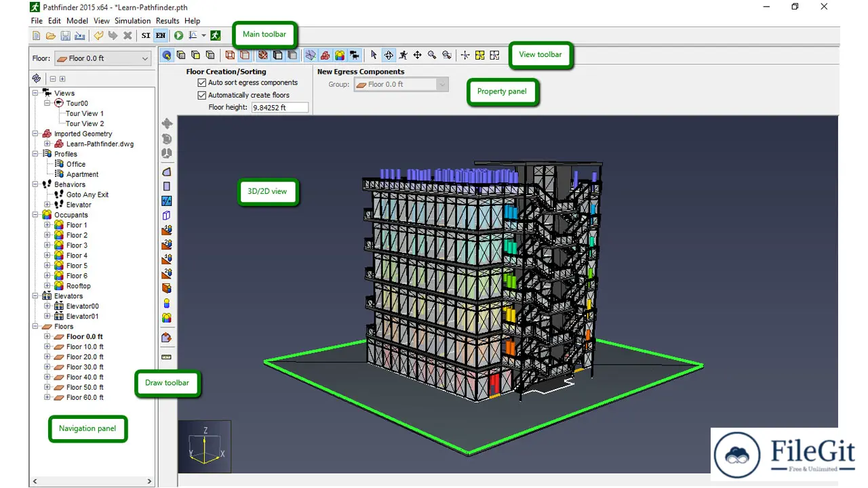Expand the Learn-Pathfinder.dwg node
The image size is (868, 488).
pos(47,144)
